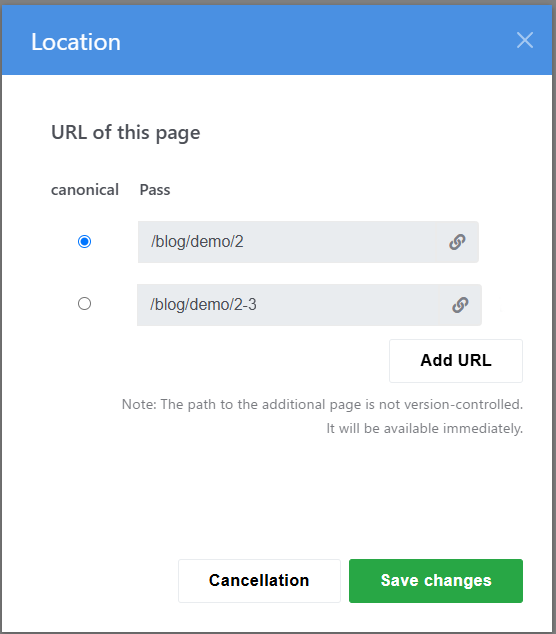Click the Location dialog title
The width and height of the screenshot is (556, 634).
76,42
